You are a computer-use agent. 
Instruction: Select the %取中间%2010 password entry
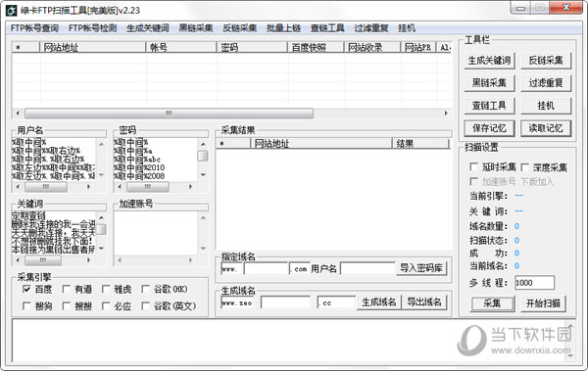(139, 167)
